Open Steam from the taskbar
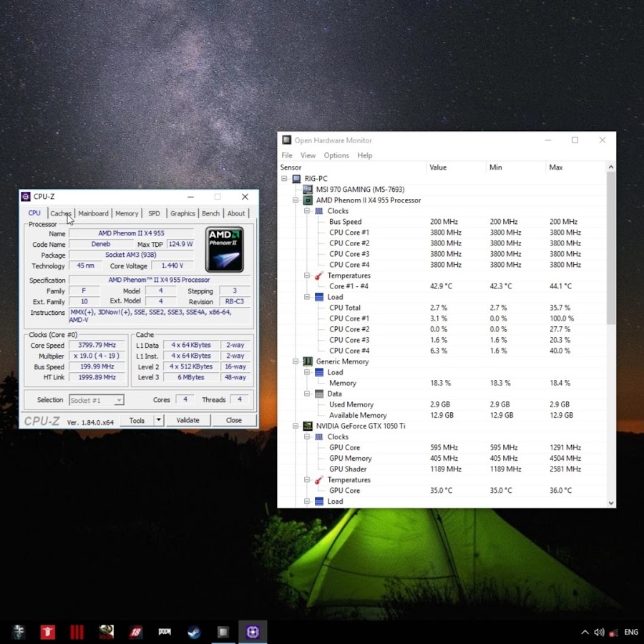The image size is (644, 644). pos(194,632)
